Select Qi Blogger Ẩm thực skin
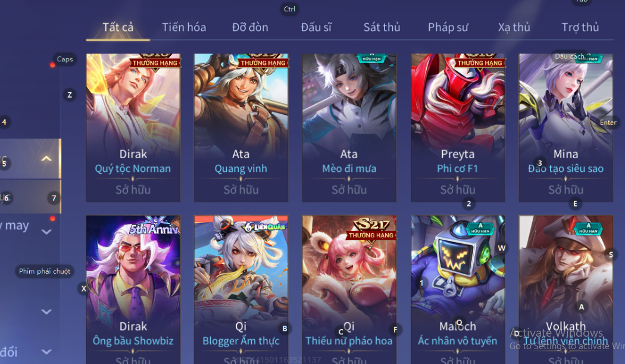Viewport: 625px width, 364px height. (240, 290)
